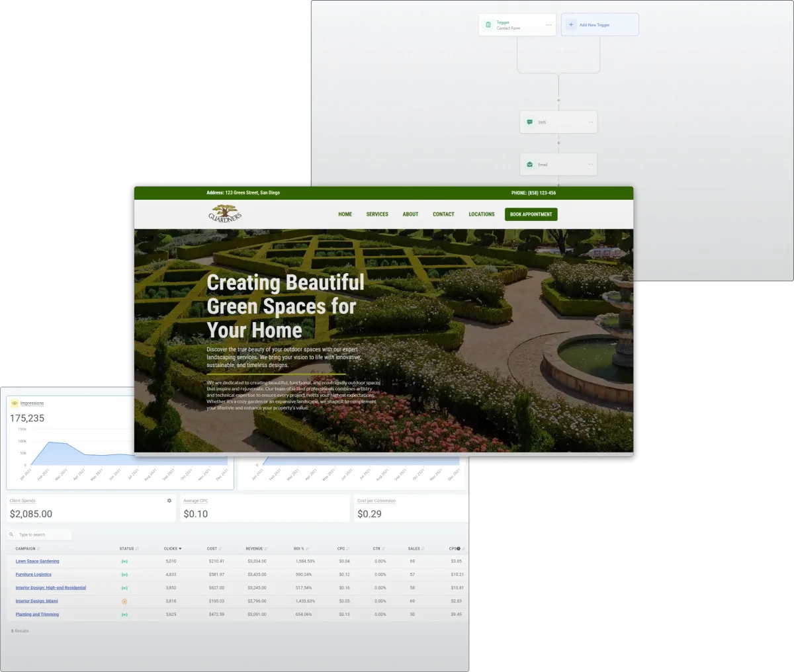The image size is (794, 672).
Task: Click the Gardeners tree logo
Action: [x=224, y=213]
